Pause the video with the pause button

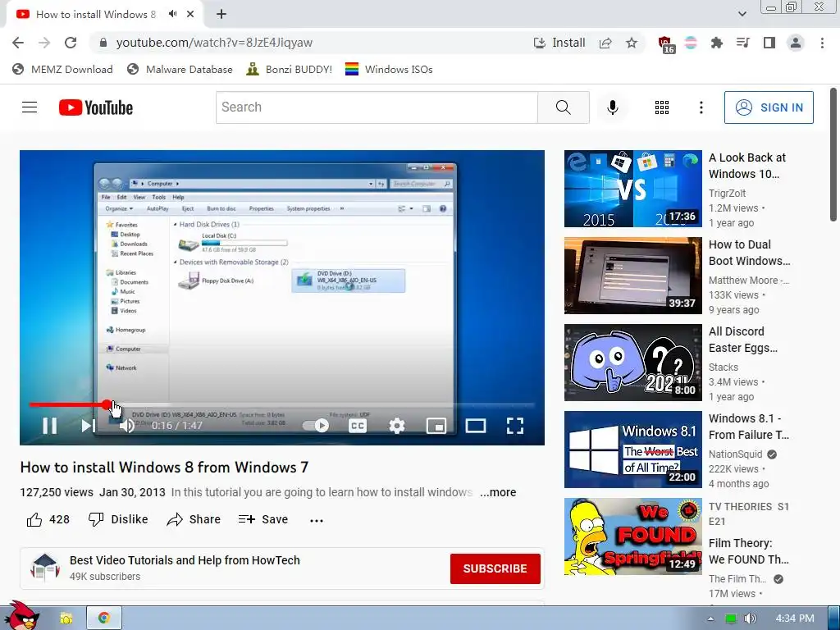pos(50,426)
